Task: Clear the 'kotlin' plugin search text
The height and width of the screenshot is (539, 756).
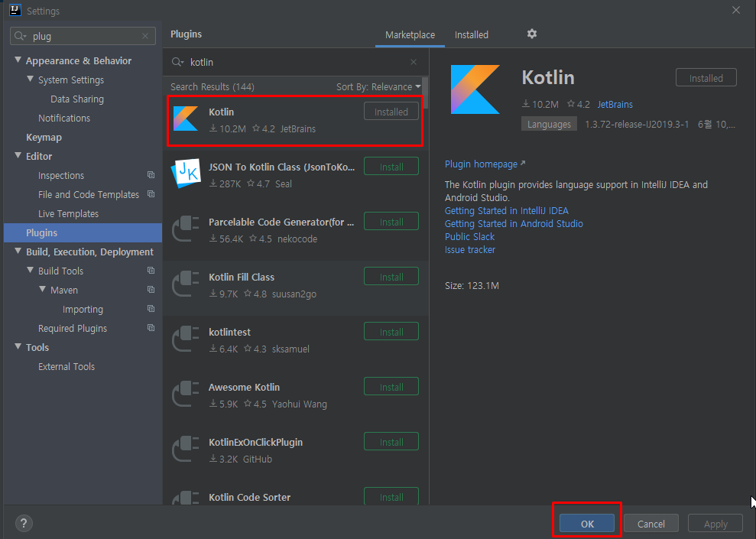Action: pyautogui.click(x=414, y=62)
